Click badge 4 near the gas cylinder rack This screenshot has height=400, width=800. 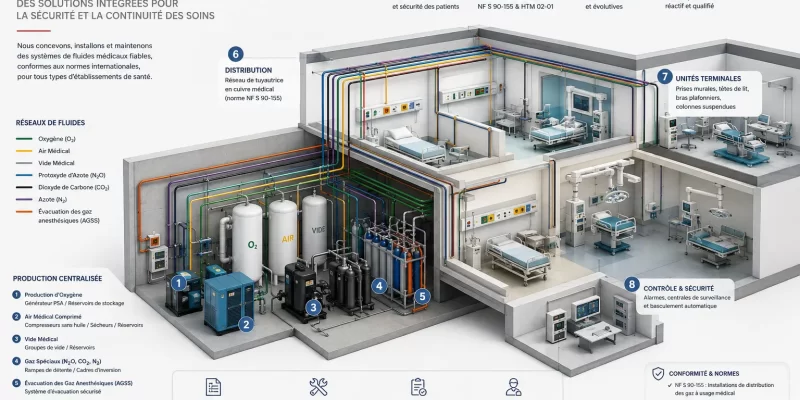click(379, 286)
